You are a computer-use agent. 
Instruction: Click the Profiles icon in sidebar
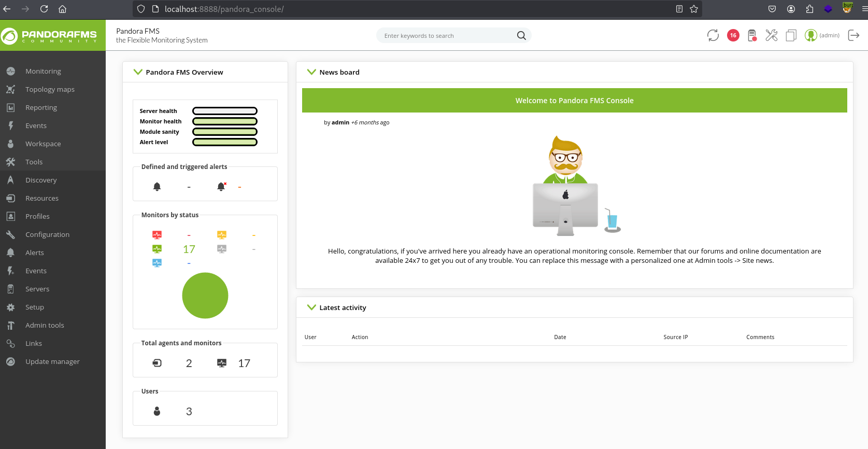[10, 216]
